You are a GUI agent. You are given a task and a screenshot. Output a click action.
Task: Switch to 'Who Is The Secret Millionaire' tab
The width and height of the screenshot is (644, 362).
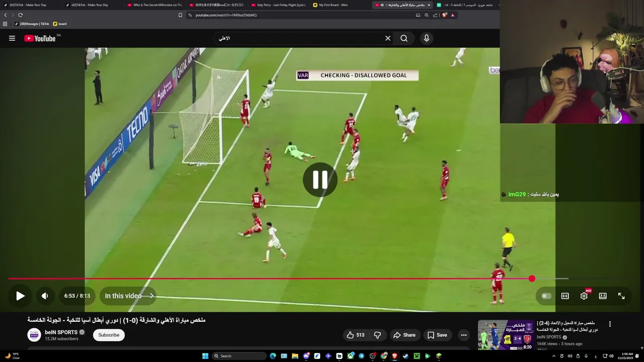pyautogui.click(x=155, y=5)
